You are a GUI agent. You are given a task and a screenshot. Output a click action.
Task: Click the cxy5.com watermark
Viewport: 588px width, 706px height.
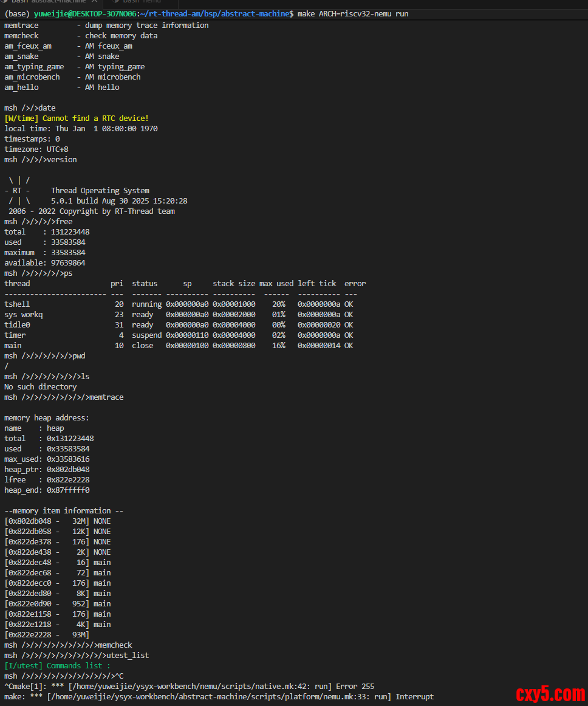(x=550, y=693)
